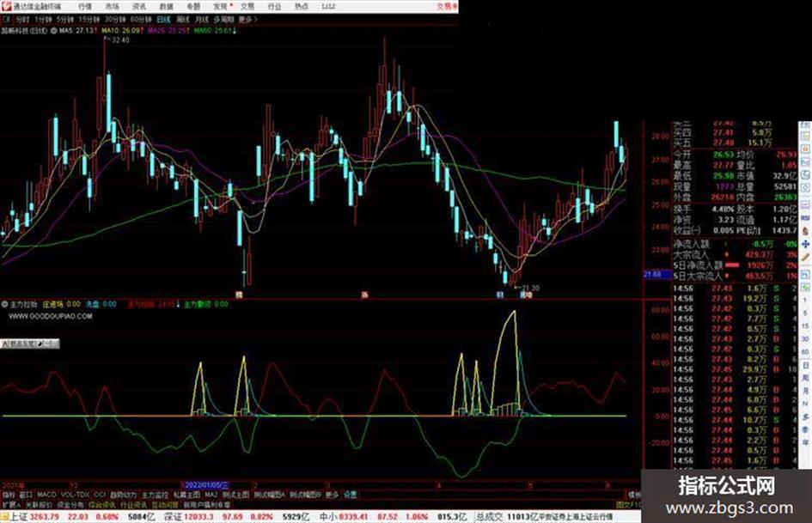812x523 pixels.
Task: Click the 换手 value 4.48%
Action: click(x=723, y=209)
